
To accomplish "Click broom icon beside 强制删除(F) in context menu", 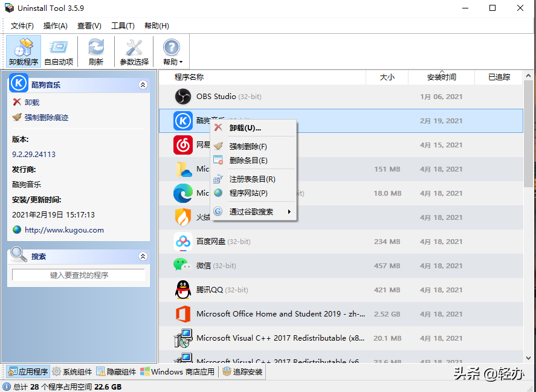I will pos(218,146).
